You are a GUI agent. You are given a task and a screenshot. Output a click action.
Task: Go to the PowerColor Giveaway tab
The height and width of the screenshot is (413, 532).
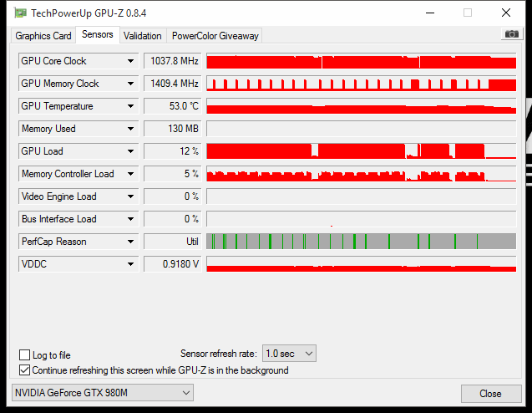(x=215, y=36)
